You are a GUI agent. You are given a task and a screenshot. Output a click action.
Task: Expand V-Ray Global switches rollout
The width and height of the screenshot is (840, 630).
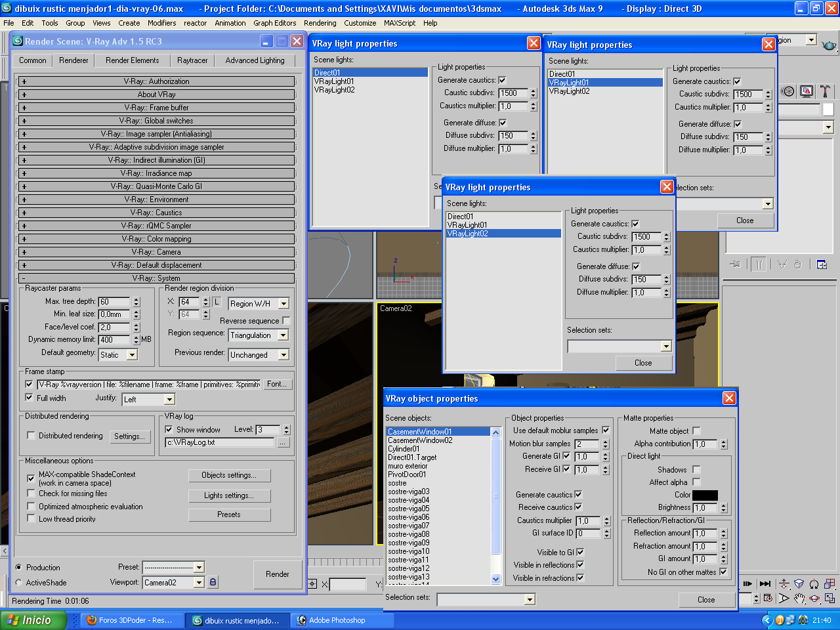156,121
